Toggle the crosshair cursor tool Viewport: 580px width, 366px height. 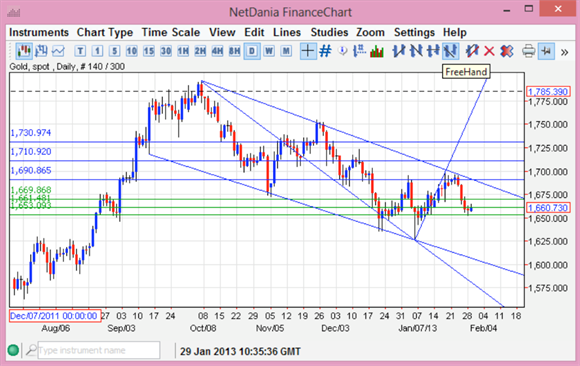(308, 51)
